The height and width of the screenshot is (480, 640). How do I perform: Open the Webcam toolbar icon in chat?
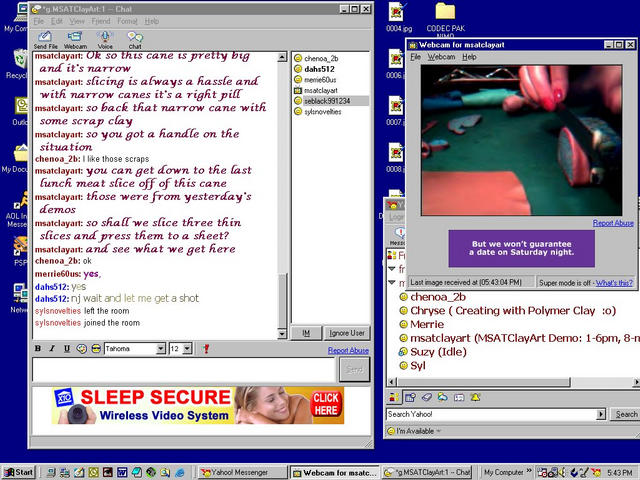(x=75, y=40)
